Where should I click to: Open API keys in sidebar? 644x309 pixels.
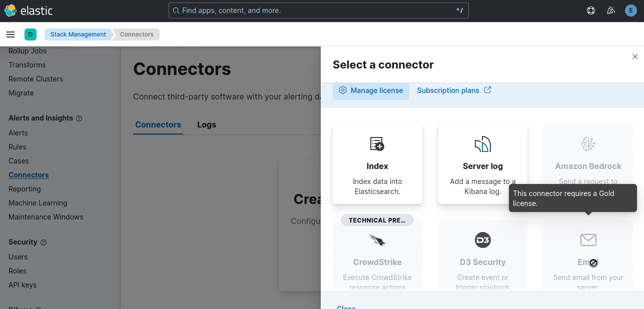[x=23, y=285]
